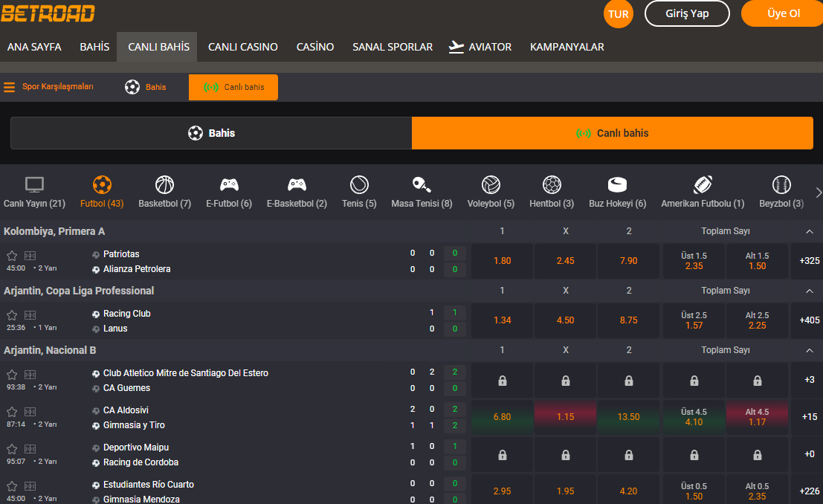Select small Bahis sub-navigation link
Viewport: 823px width, 504px height.
click(146, 87)
